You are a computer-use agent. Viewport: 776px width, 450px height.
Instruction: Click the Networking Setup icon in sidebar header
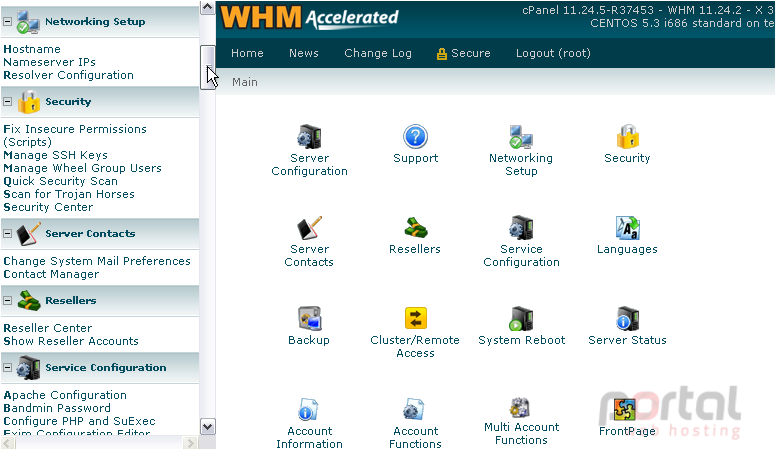28,22
